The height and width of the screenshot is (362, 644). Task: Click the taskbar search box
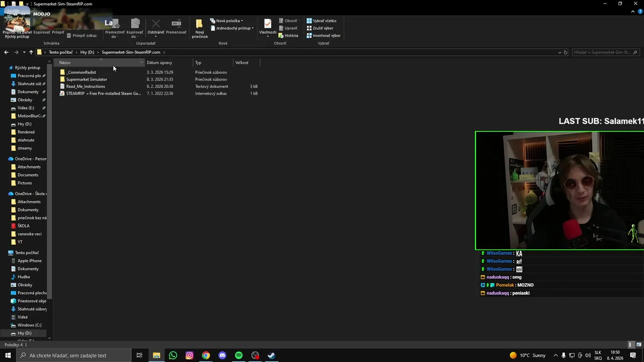point(74,355)
